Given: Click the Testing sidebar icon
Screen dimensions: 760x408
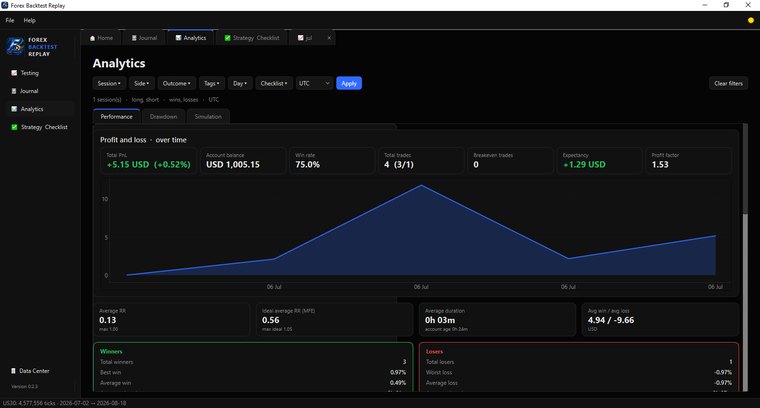Looking at the screenshot, I should click(14, 73).
